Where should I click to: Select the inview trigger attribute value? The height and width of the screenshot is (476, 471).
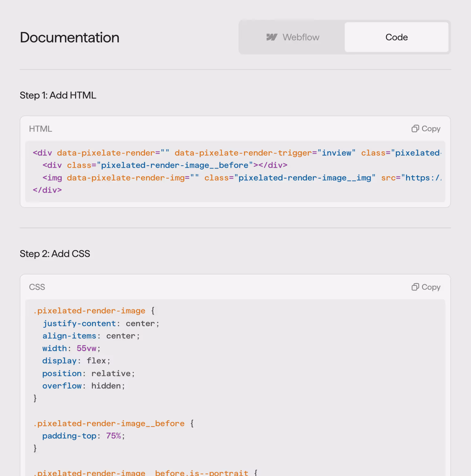pyautogui.click(x=337, y=153)
